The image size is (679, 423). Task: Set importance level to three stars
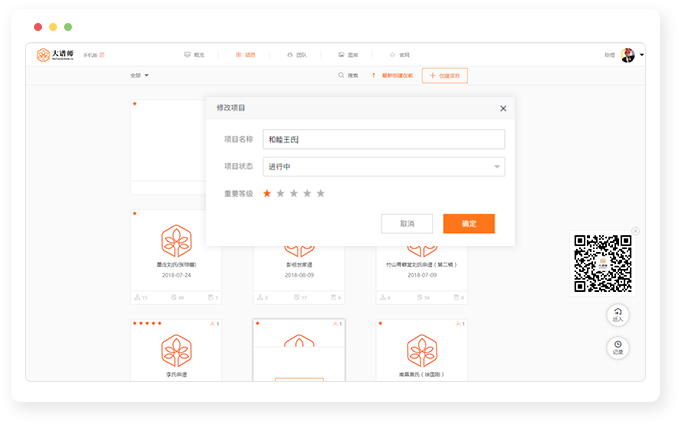(294, 193)
